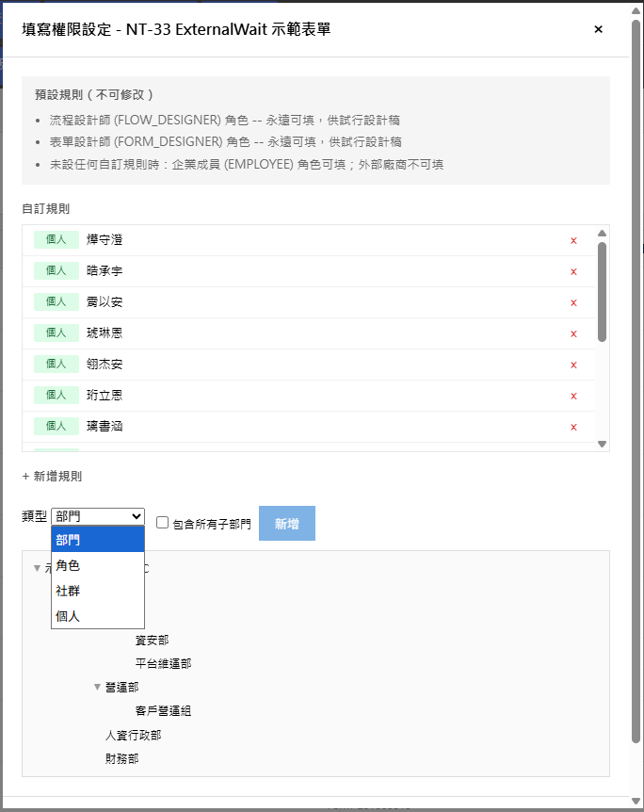This screenshot has height=812, width=644.
Task: Delete the 晧承宇 custom rule
Action: (x=573, y=271)
